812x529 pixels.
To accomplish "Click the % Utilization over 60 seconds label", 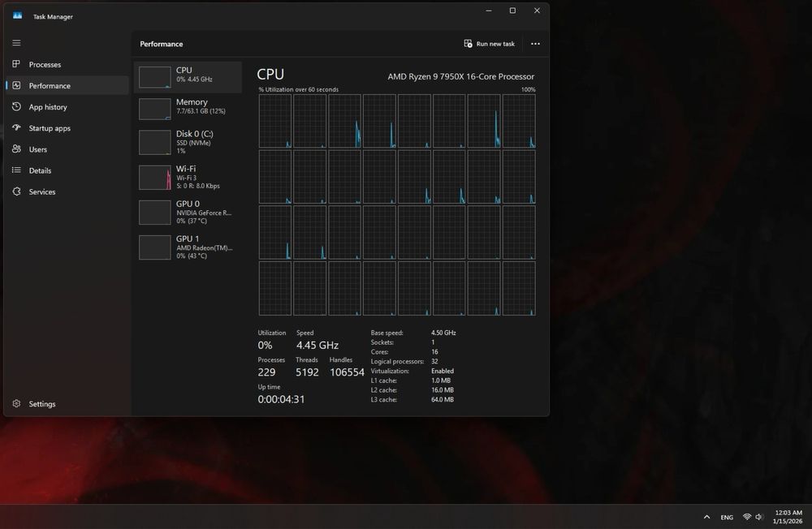I will tap(298, 89).
